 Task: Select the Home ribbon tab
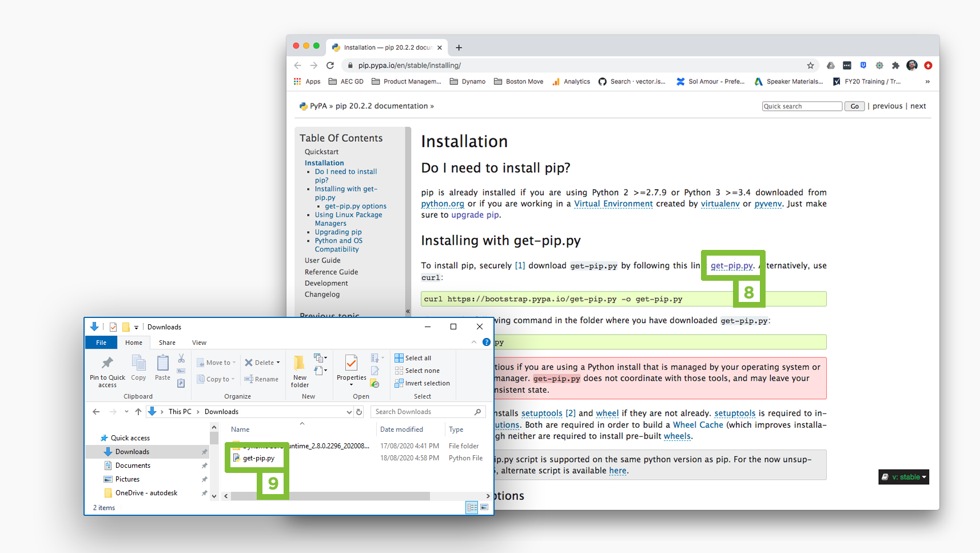pyautogui.click(x=134, y=343)
